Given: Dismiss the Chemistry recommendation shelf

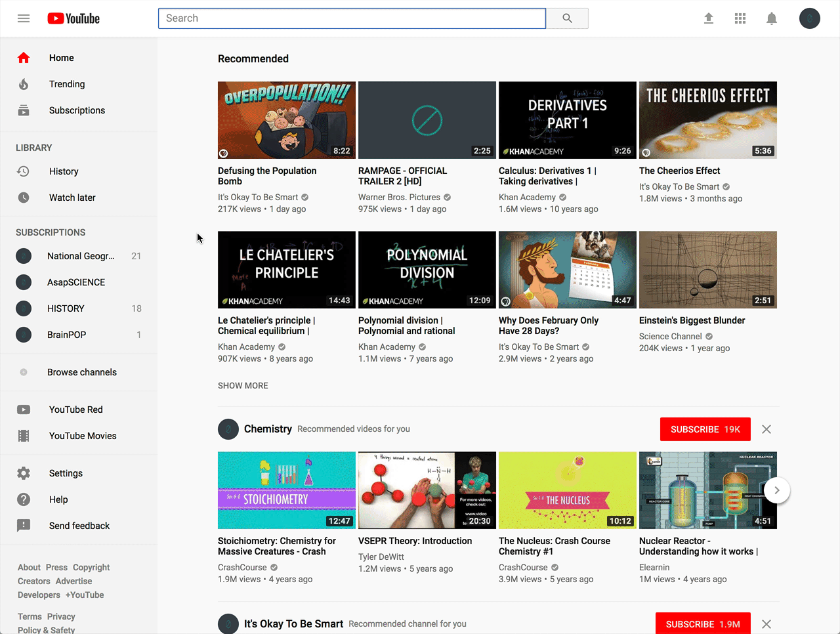Looking at the screenshot, I should (x=766, y=429).
